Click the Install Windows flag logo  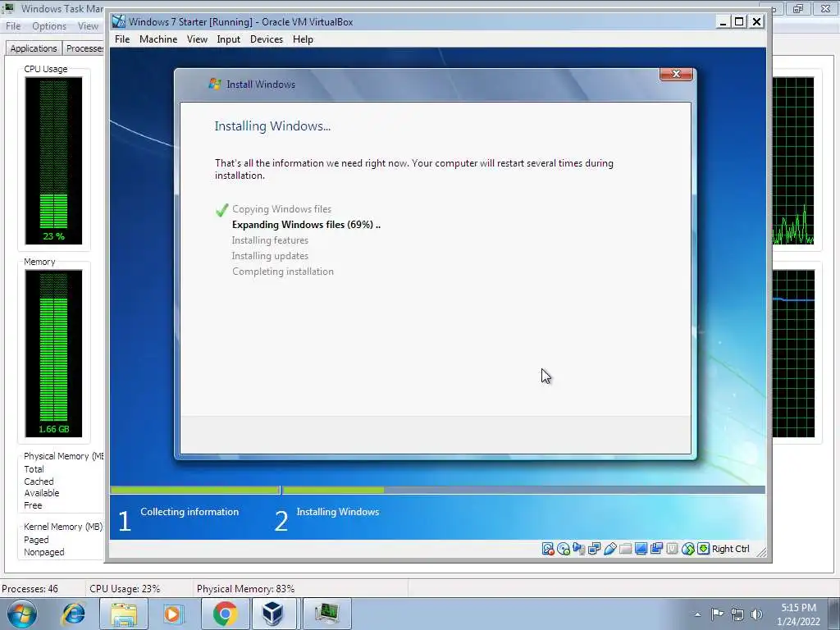(x=215, y=84)
